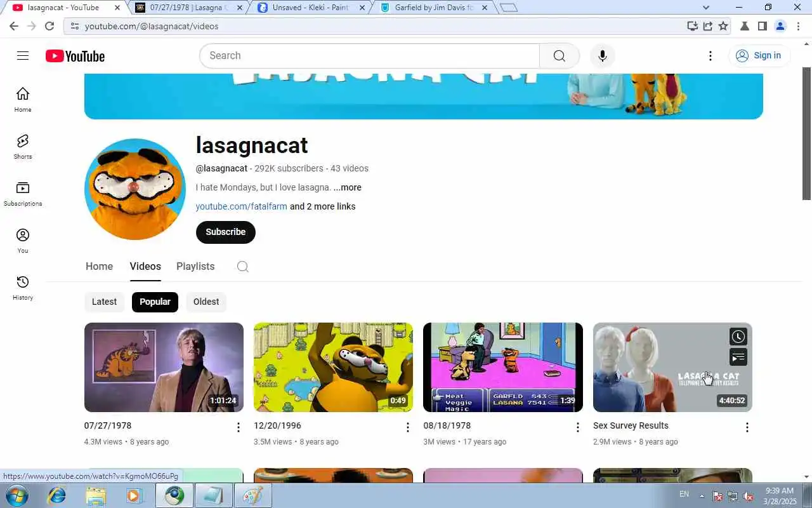This screenshot has height=508, width=812.
Task: Sort videos by Latest
Action: pos(104,302)
